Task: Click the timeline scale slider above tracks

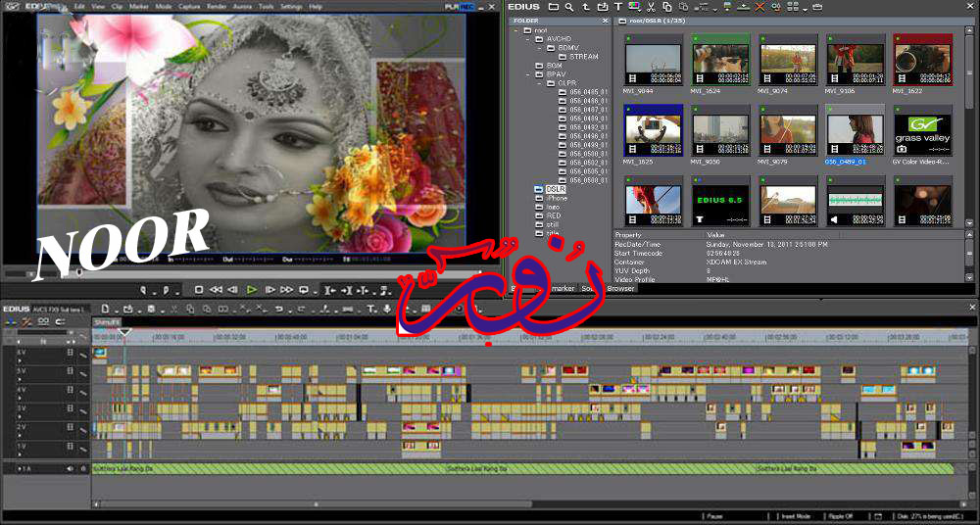Action: tap(44, 332)
